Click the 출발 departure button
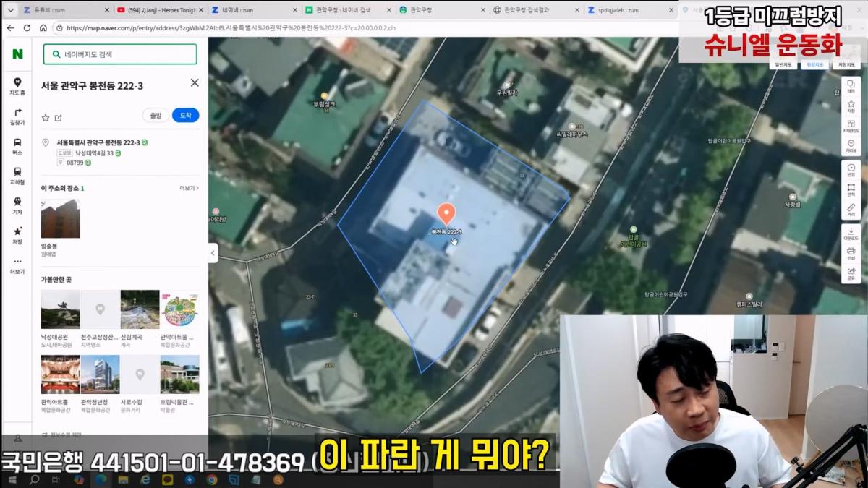Screen dimensions: 868x488 tap(156, 115)
